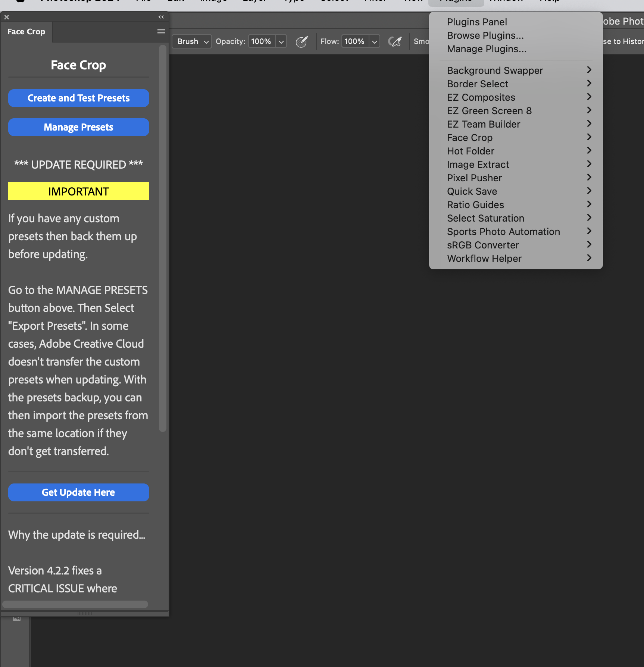Viewport: 644px width, 667px height.
Task: Click Create and Test Presets button
Action: coord(79,98)
